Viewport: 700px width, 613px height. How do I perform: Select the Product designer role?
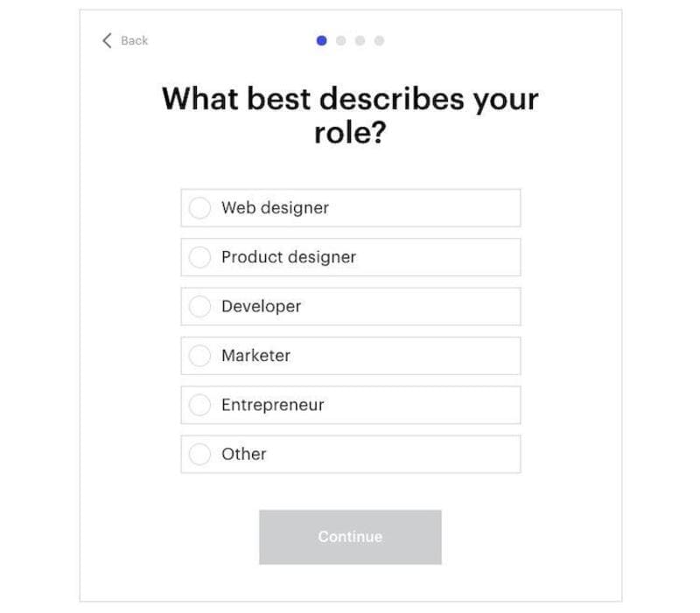point(199,257)
